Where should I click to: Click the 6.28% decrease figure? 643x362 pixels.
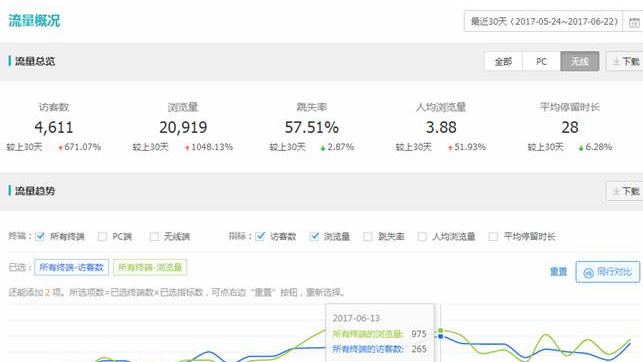click(599, 147)
